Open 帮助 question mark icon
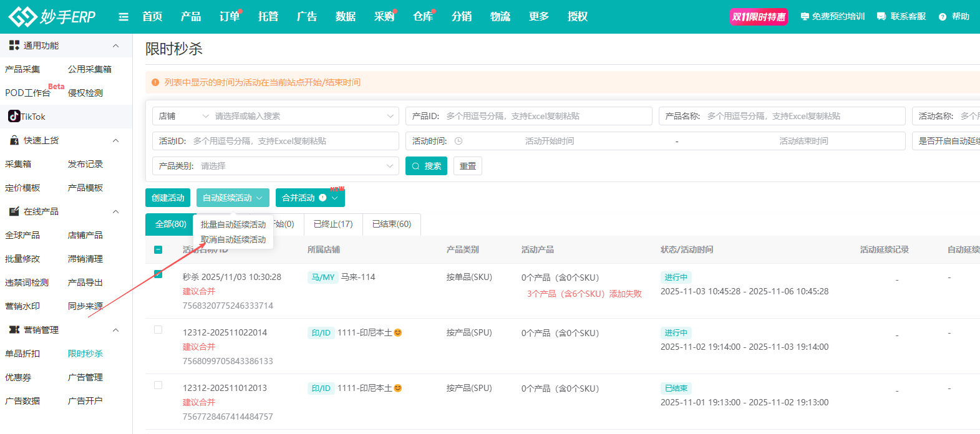Viewport: 980px width, 434px height. [943, 17]
